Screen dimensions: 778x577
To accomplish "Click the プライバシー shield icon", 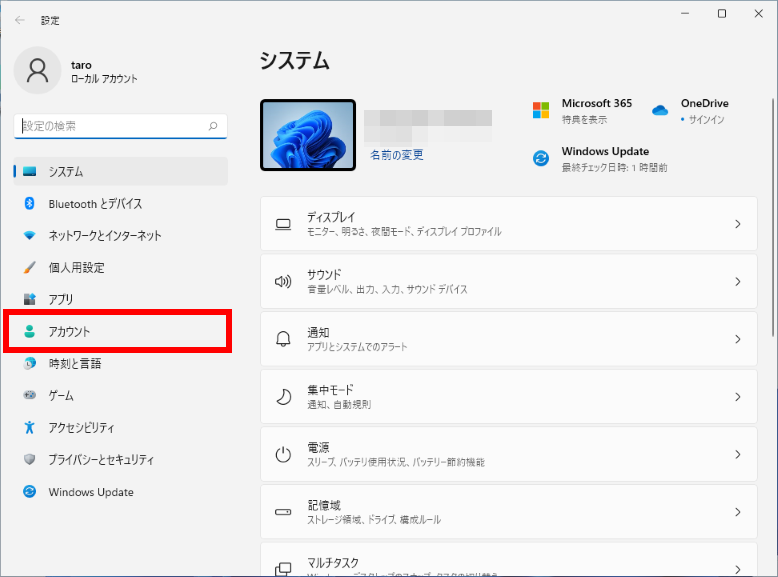I will point(30,459).
